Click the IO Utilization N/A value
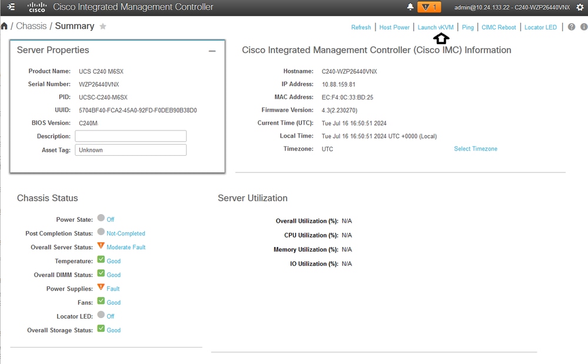 pos(347,263)
